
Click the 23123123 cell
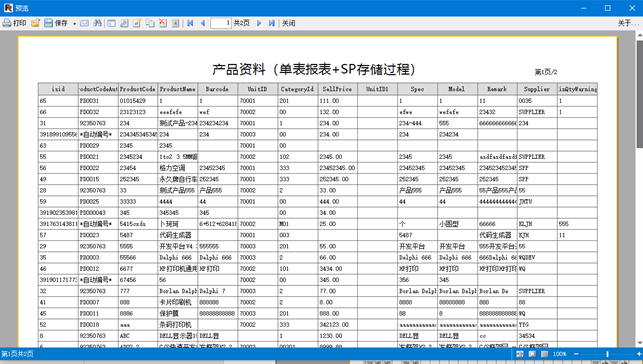tap(138, 112)
